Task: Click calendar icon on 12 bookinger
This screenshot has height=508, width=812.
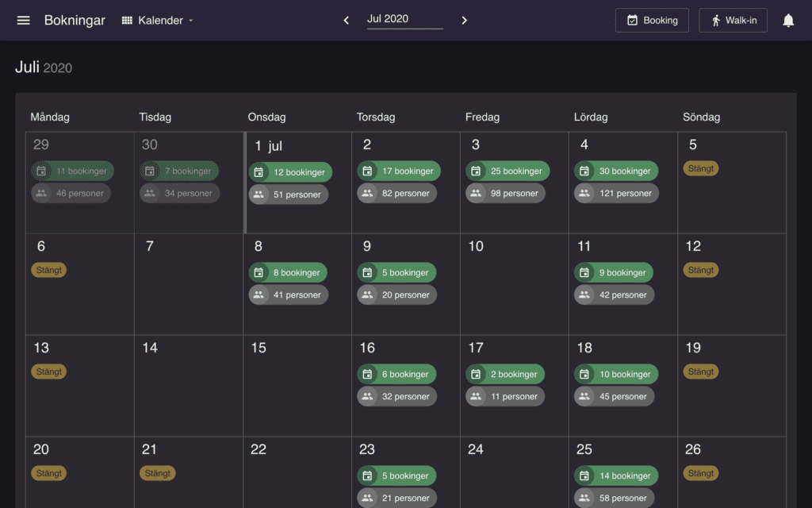Action: [259, 172]
